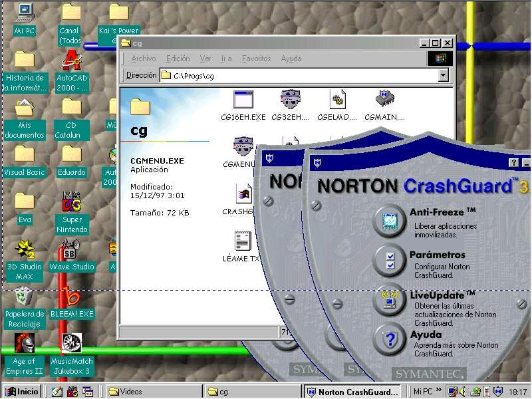The image size is (532, 399).
Task: Expand the Dirección address dropdown
Action: click(443, 75)
